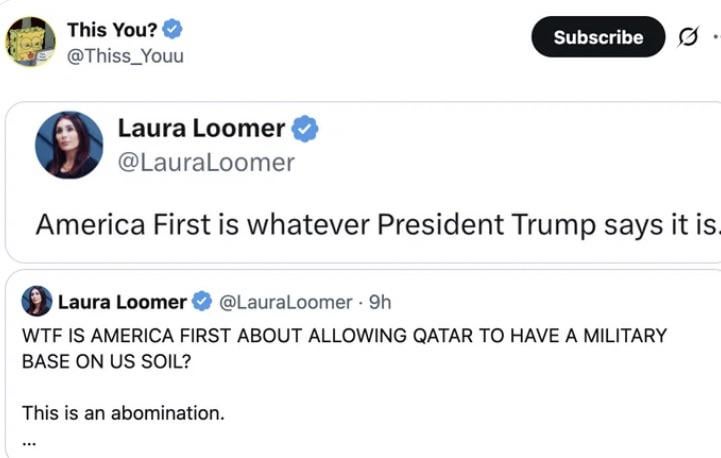Click the This You? profile avatar

[31, 41]
